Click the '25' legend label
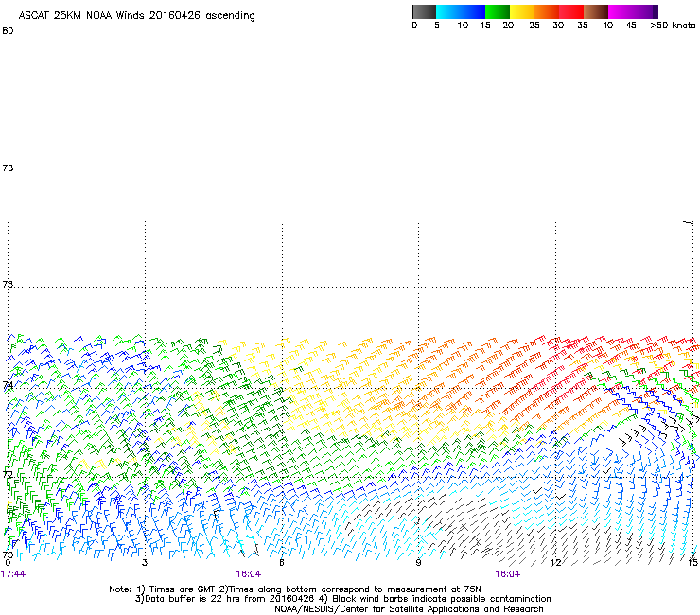The height and width of the screenshot is (615, 700). pyautogui.click(x=534, y=26)
